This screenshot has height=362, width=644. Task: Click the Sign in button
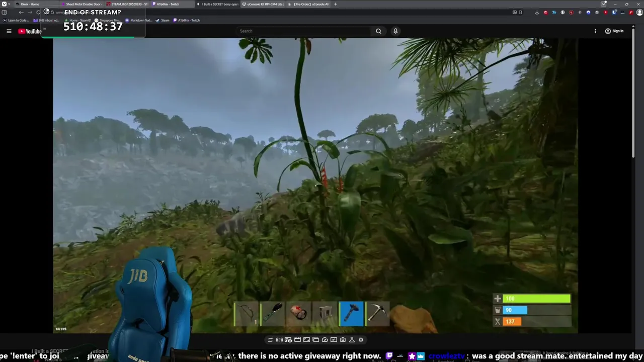click(x=614, y=31)
